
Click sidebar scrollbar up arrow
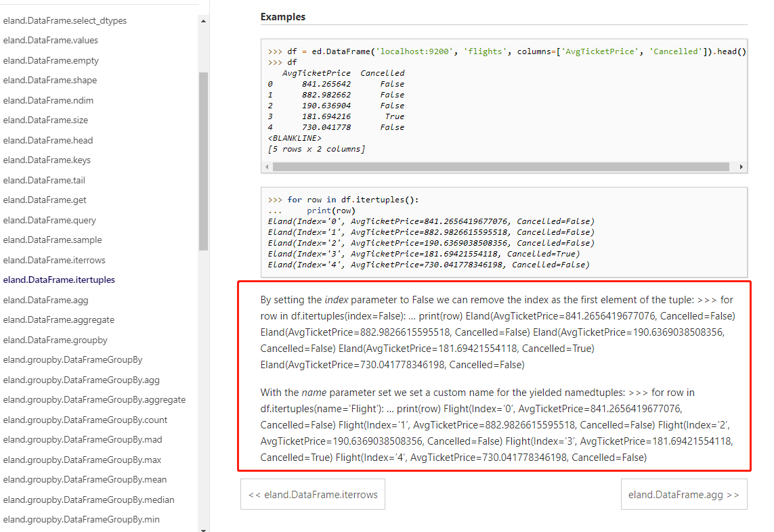[x=203, y=21]
